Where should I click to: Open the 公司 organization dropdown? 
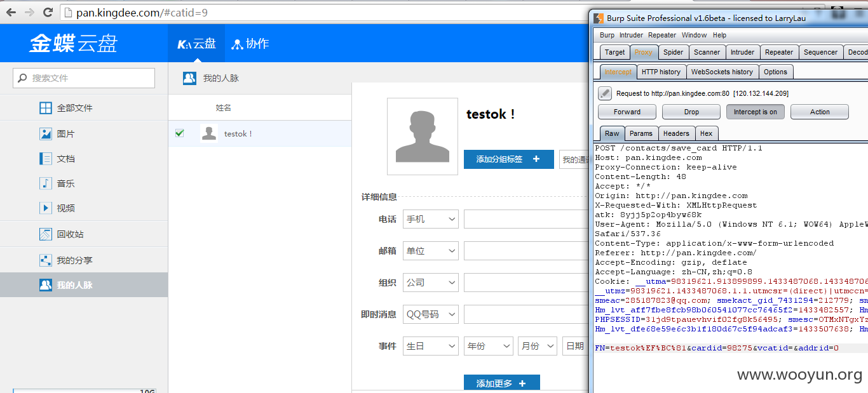(x=431, y=283)
